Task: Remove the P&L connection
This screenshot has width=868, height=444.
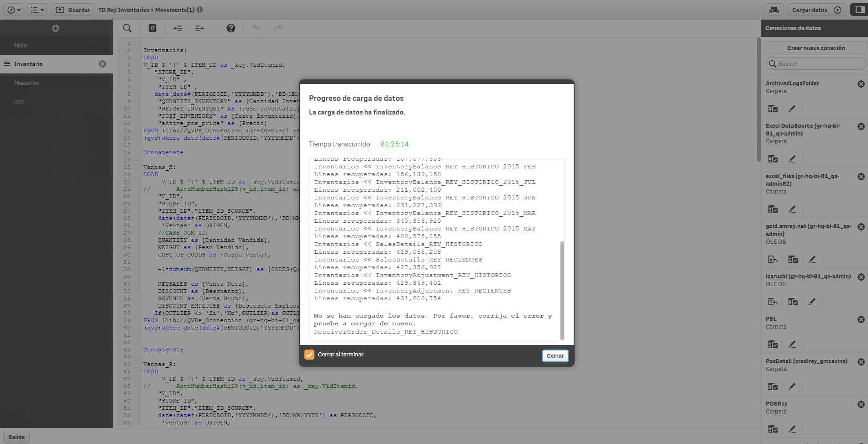Action: click(862, 319)
